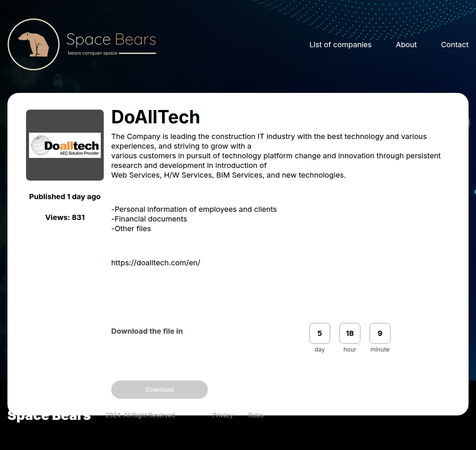Open the Rules link in the footer
The image size is (476, 450).
(256, 415)
